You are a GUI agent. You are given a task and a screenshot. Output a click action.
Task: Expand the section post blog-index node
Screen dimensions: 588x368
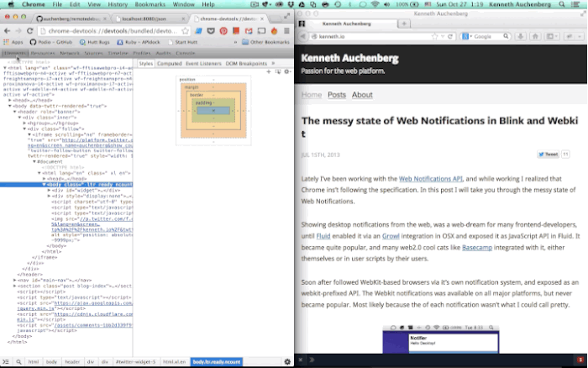[x=15, y=286]
